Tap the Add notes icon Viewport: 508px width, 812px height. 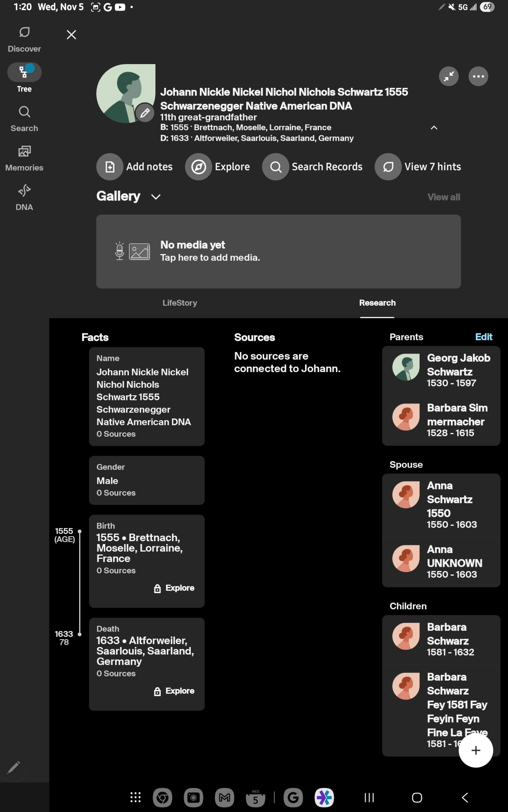[x=110, y=167]
